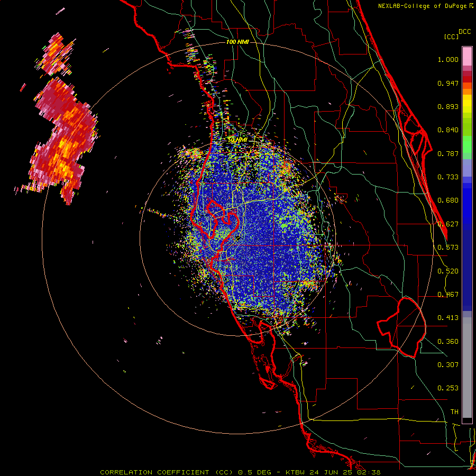The image size is (476, 476).
Task: Select the 0.680 legend value
Action: point(448,200)
